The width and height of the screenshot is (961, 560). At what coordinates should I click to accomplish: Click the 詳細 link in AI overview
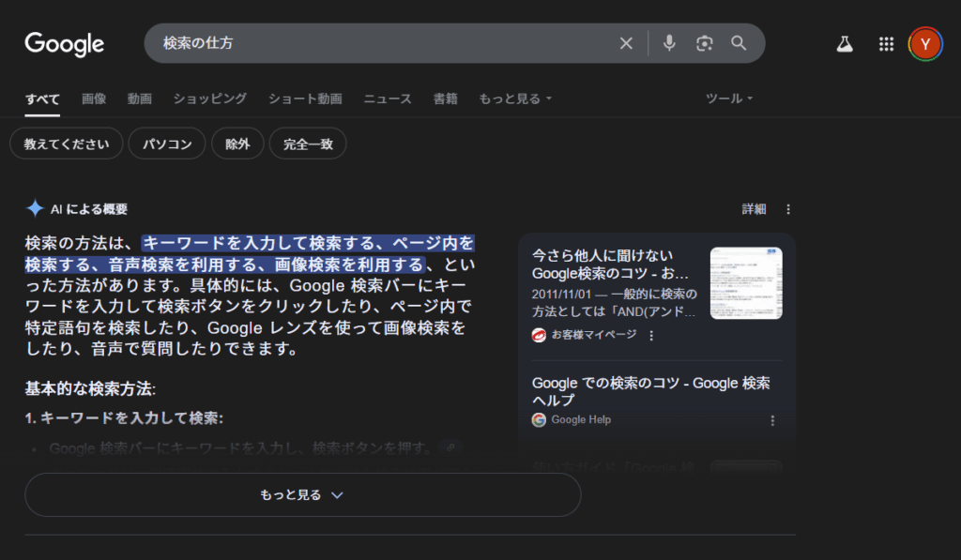pos(754,209)
